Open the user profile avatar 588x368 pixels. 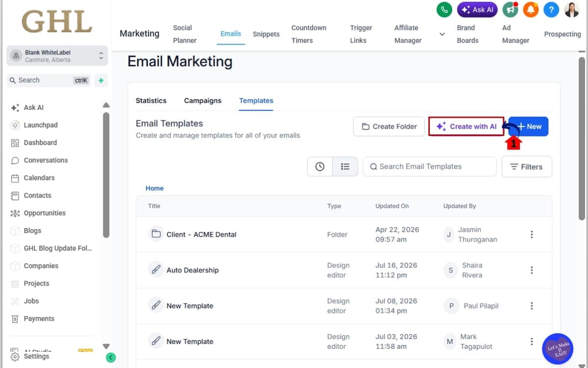pyautogui.click(x=571, y=9)
